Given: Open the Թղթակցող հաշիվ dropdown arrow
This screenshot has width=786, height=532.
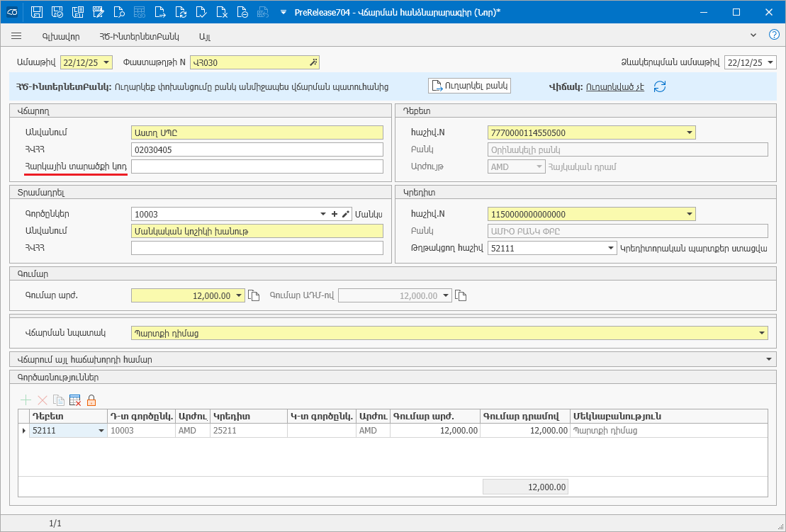Looking at the screenshot, I should click(x=611, y=248).
